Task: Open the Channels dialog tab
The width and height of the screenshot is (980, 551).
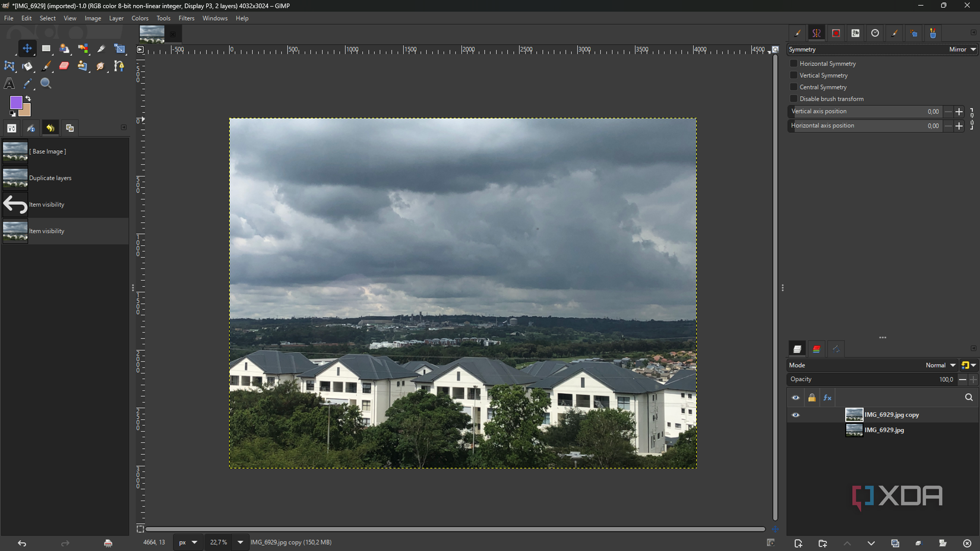Action: point(817,349)
